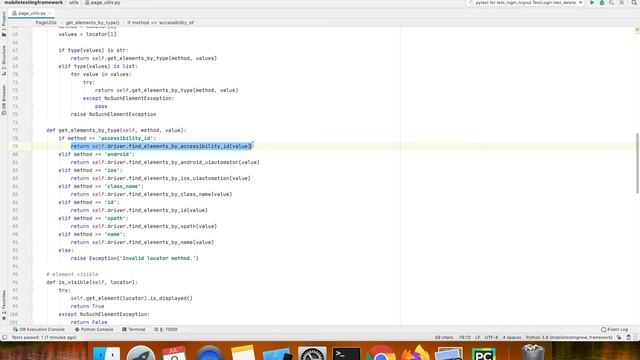The height and width of the screenshot is (360, 640).
Task: Click the utils folder breadcrumb
Action: [x=73, y=3]
